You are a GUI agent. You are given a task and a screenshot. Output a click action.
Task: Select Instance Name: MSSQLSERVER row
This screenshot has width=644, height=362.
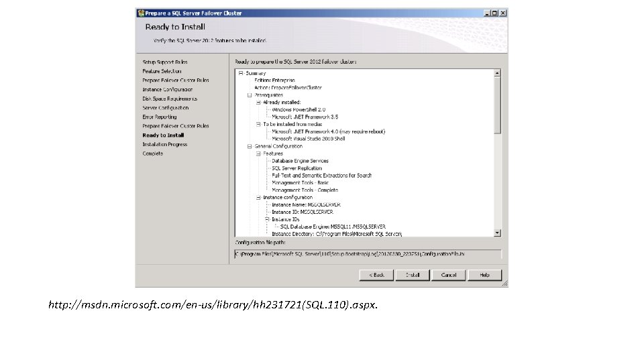coord(306,204)
